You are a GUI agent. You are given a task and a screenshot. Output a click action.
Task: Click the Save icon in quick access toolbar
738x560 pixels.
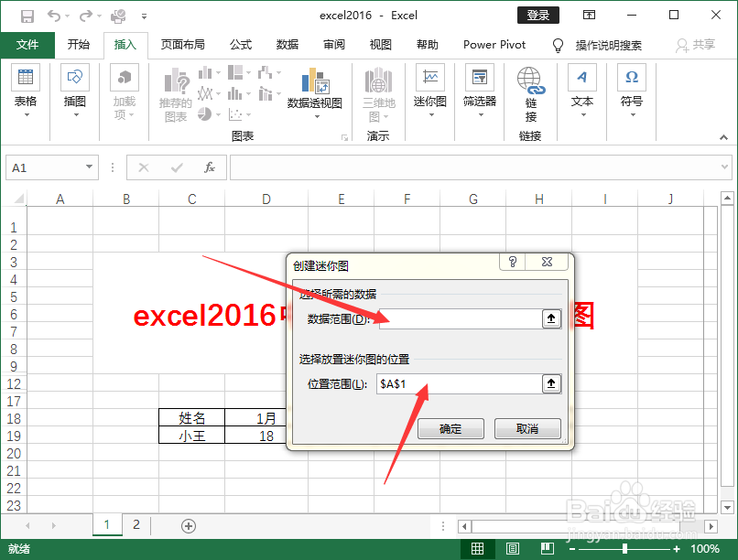[x=27, y=16]
